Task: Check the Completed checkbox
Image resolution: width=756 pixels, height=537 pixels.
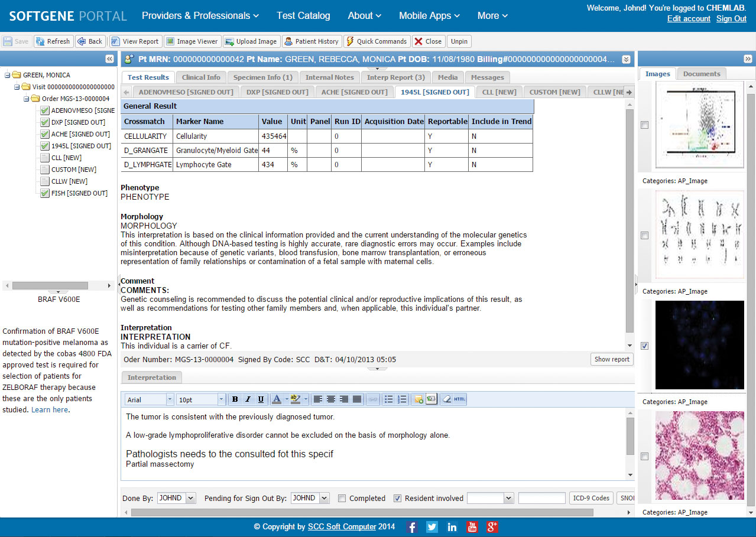Action: 342,498
